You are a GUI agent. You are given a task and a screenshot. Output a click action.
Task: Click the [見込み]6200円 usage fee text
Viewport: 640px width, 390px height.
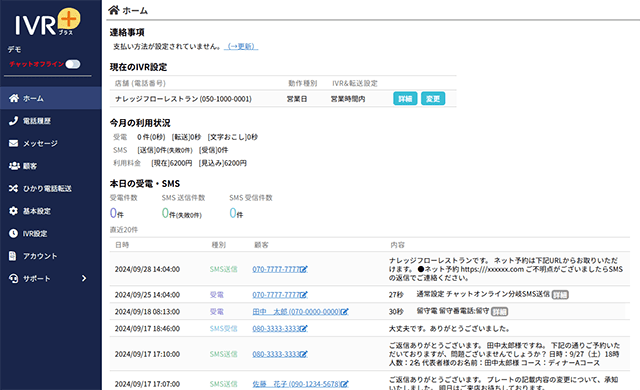(222, 163)
